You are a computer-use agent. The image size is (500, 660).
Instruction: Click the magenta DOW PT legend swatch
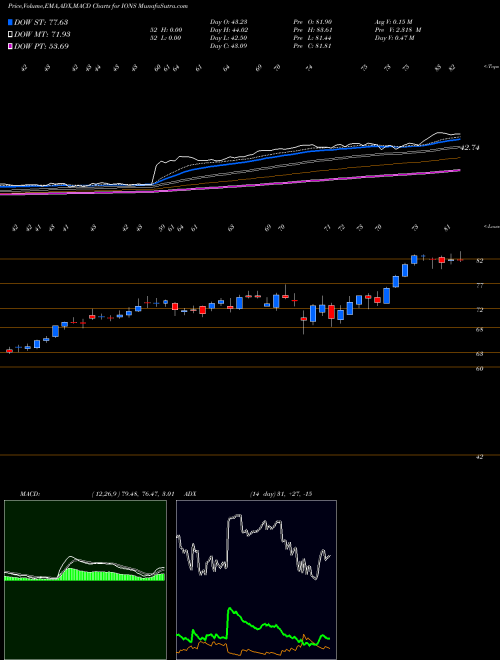pos(10,46)
